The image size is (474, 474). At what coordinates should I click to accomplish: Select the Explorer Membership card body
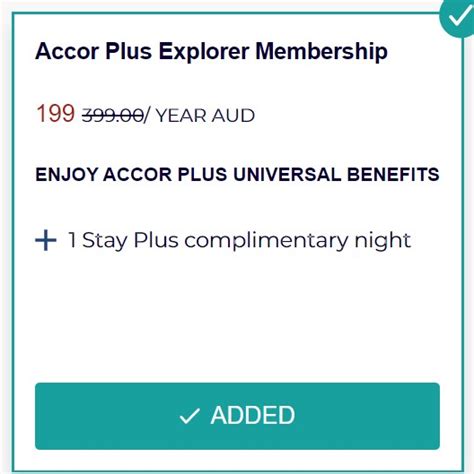pyautogui.click(x=237, y=243)
